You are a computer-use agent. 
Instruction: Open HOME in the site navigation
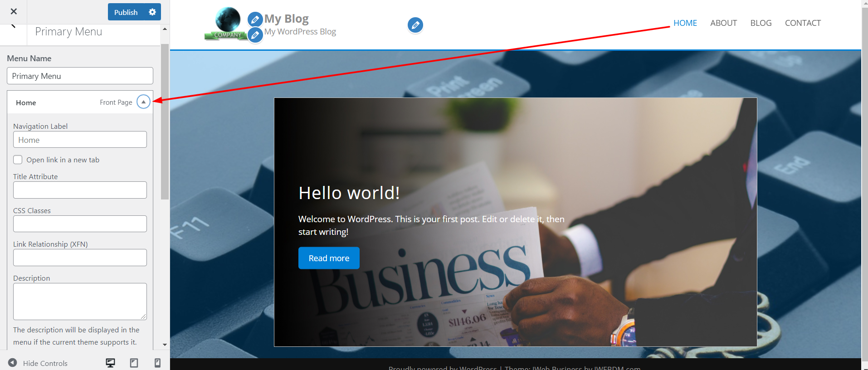[x=685, y=23]
